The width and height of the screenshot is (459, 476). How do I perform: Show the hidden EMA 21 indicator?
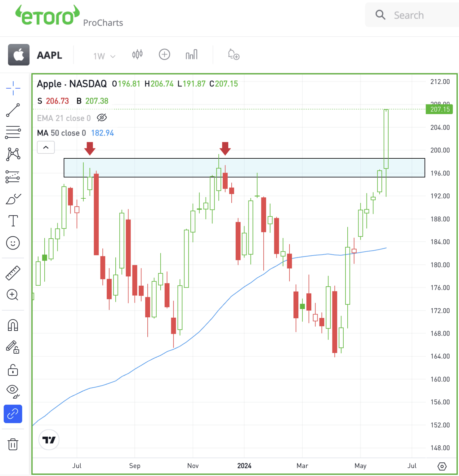pos(102,118)
